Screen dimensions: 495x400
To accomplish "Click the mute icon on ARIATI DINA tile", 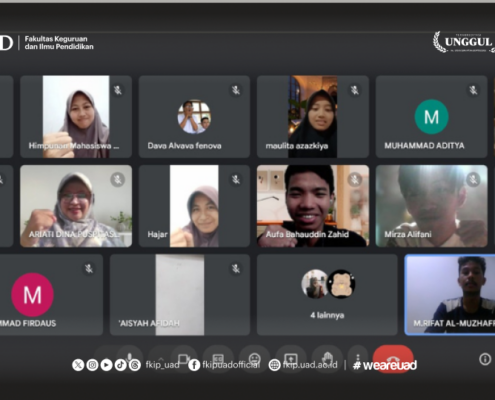I will point(117,180).
